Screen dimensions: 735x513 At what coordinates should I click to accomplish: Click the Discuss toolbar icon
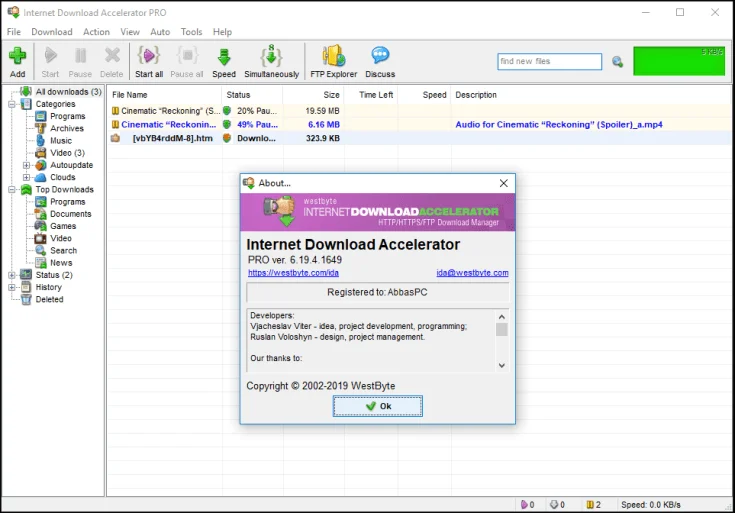tap(380, 61)
